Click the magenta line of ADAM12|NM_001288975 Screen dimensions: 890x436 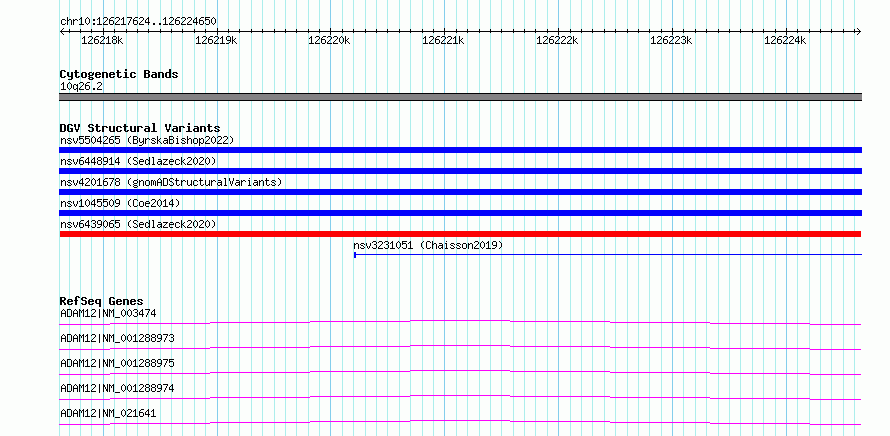(x=460, y=372)
